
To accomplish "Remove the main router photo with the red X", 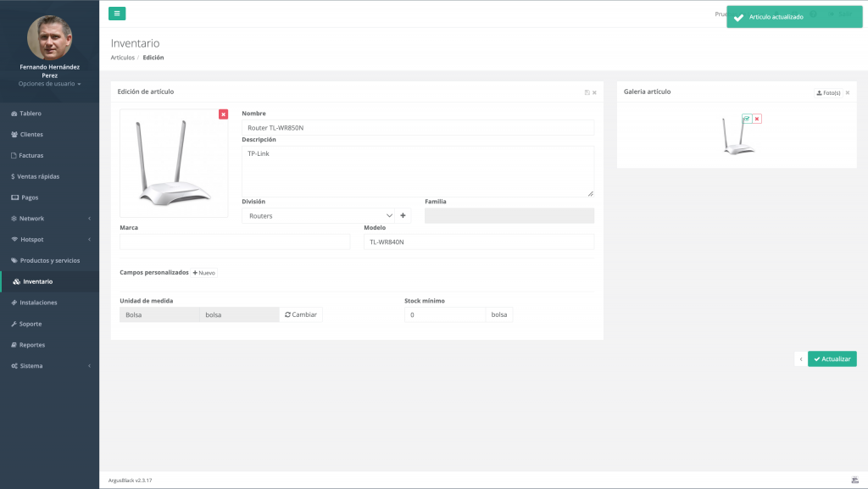I will [x=223, y=114].
